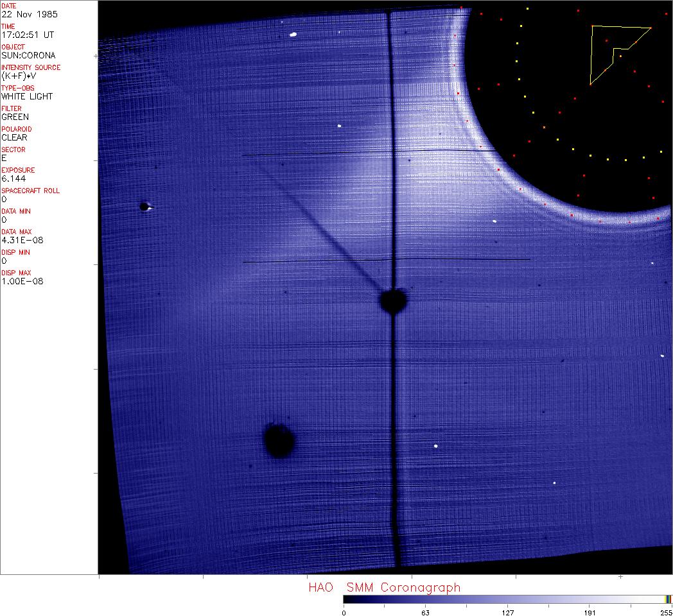Viewport: 673px width, 616px height.
Task: Select the exposure value 6.144
Action: pos(13,178)
